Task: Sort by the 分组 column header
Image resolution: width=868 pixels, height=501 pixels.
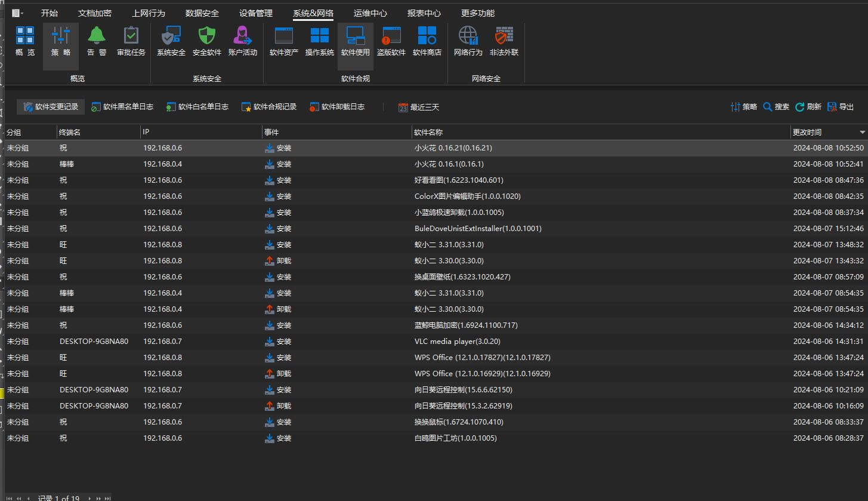Action: click(30, 133)
